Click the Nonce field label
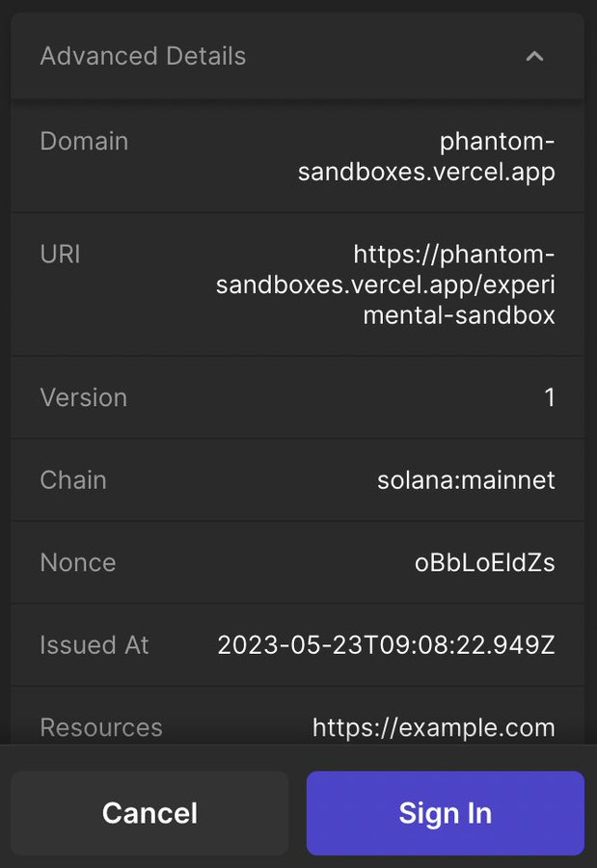This screenshot has height=868, width=597. click(x=77, y=562)
